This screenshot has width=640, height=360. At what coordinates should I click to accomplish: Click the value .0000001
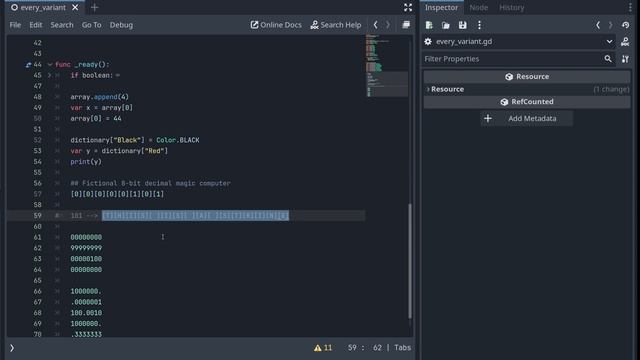pyautogui.click(x=86, y=302)
